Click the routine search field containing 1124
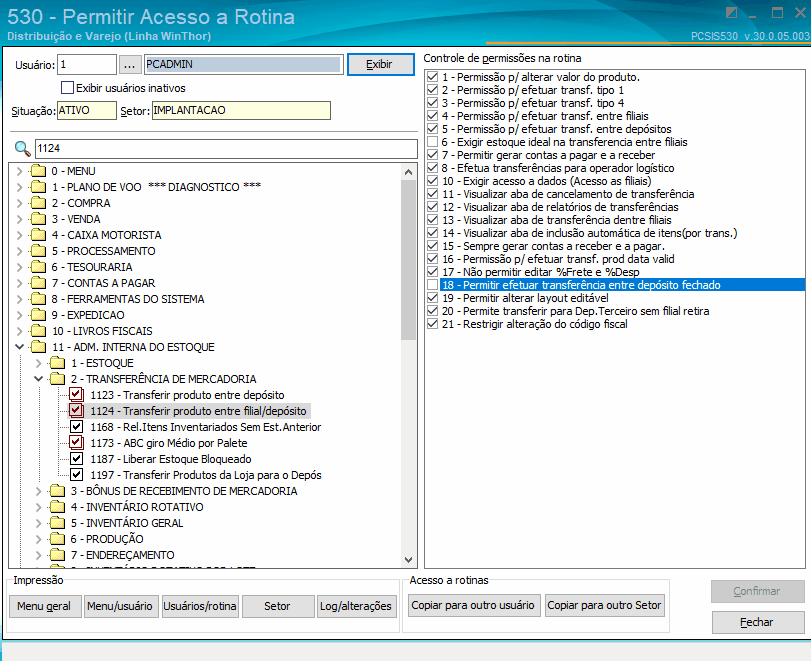This screenshot has width=811, height=661. [226, 148]
